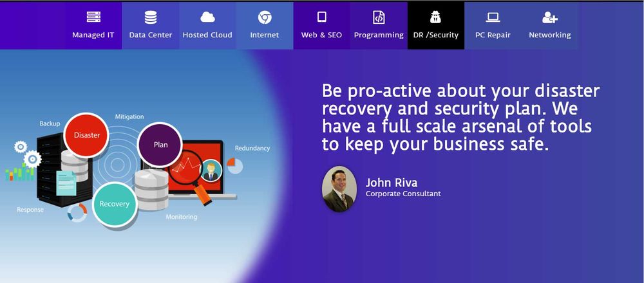Select the Hosted Cloud text label

click(207, 35)
